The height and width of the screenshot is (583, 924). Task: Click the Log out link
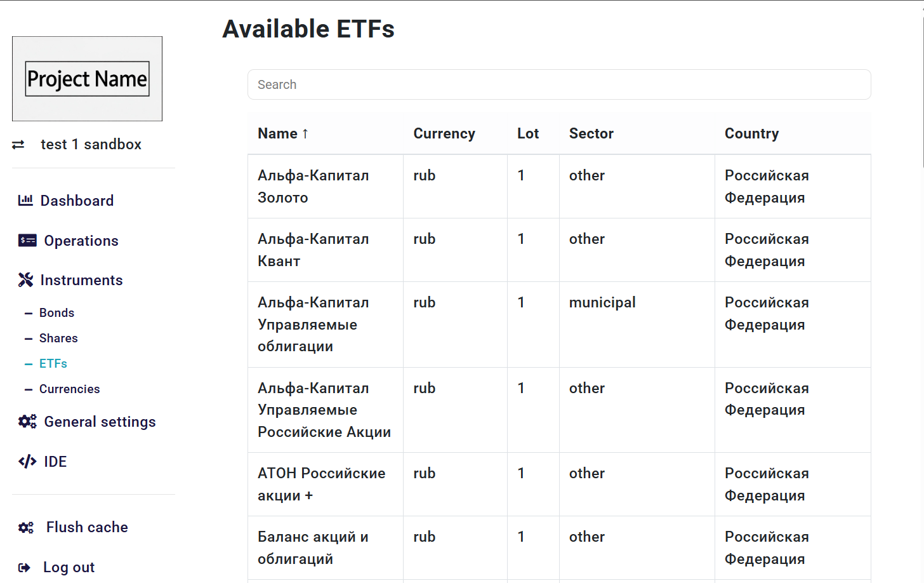coord(69,567)
